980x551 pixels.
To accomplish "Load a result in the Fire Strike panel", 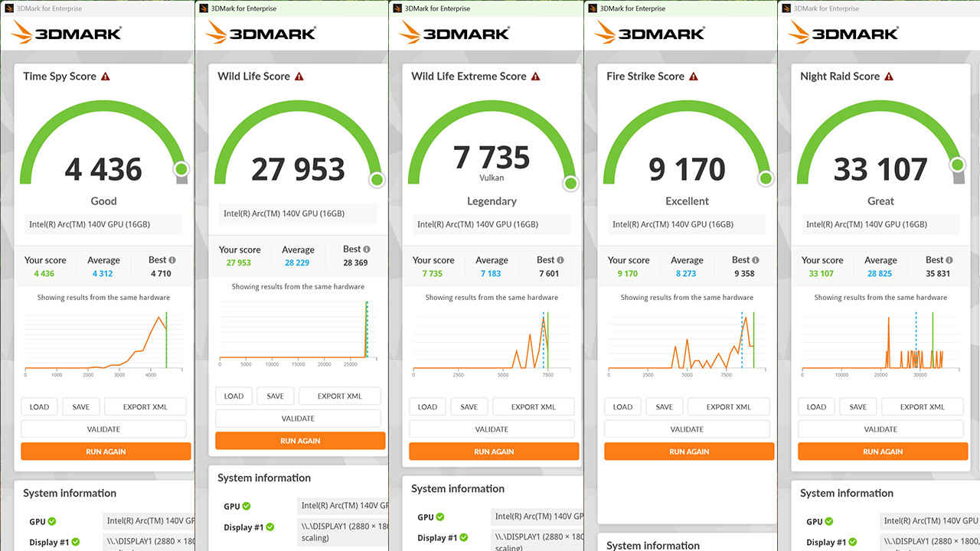I will 622,407.
